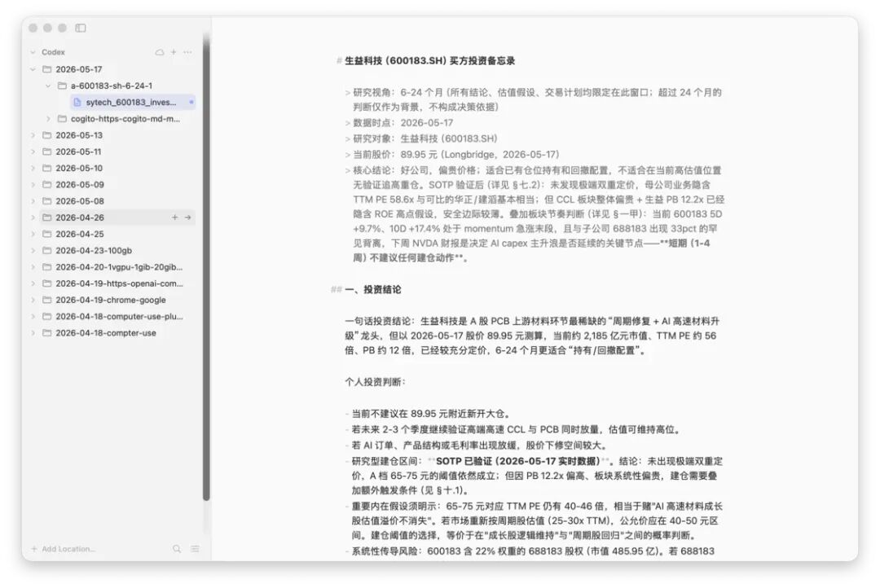880x588 pixels.
Task: Open sidebar search magnifier icon
Action: click(x=177, y=549)
